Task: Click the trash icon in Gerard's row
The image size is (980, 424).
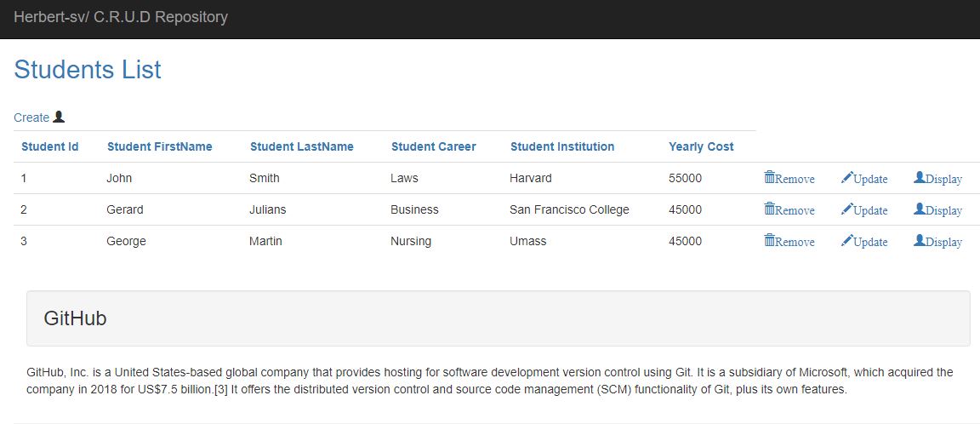Action: [x=769, y=209]
